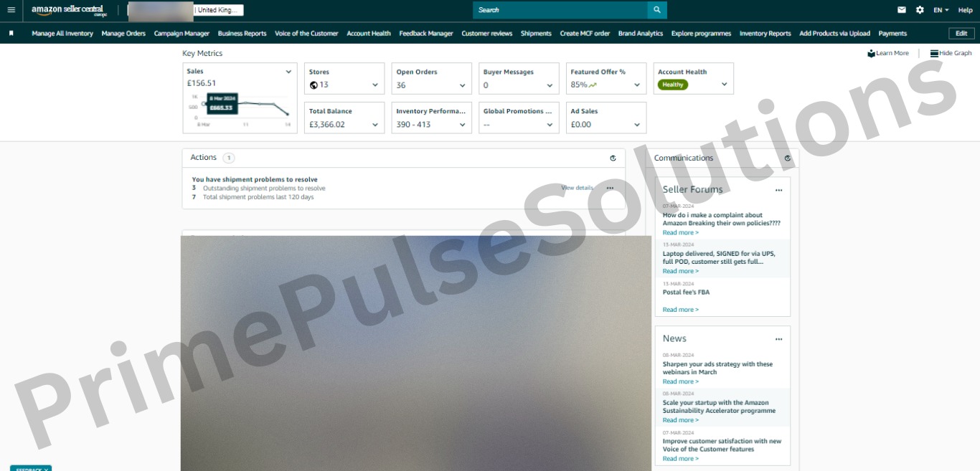Open Add Products via Upload
This screenshot has height=471, width=980.
point(834,33)
